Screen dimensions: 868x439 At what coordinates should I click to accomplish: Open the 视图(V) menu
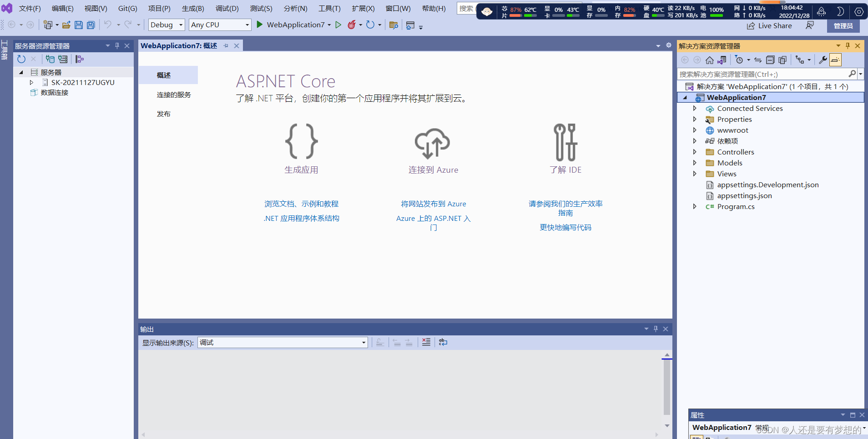[96, 9]
